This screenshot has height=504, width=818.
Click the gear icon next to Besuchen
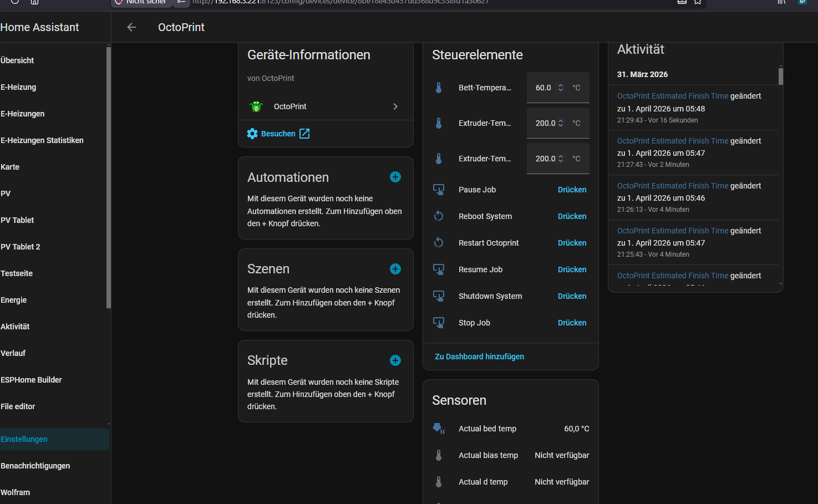tap(252, 133)
